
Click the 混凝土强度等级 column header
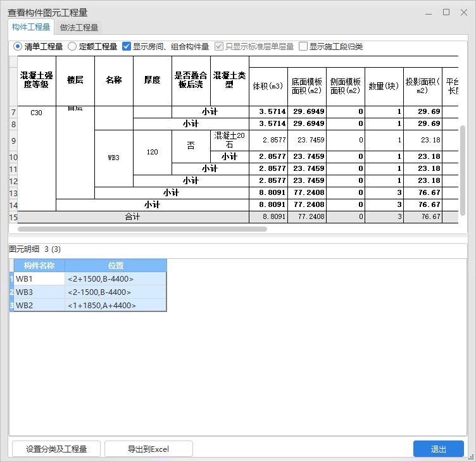(37, 81)
